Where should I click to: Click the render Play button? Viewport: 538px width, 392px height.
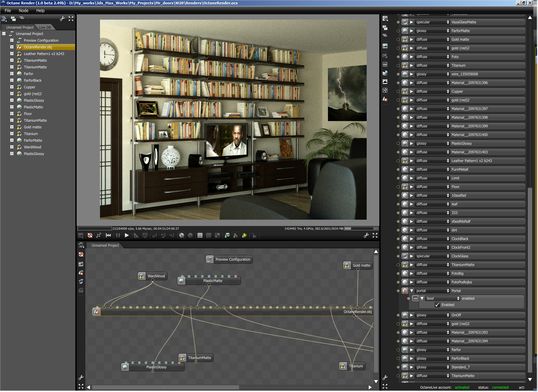pos(127,235)
